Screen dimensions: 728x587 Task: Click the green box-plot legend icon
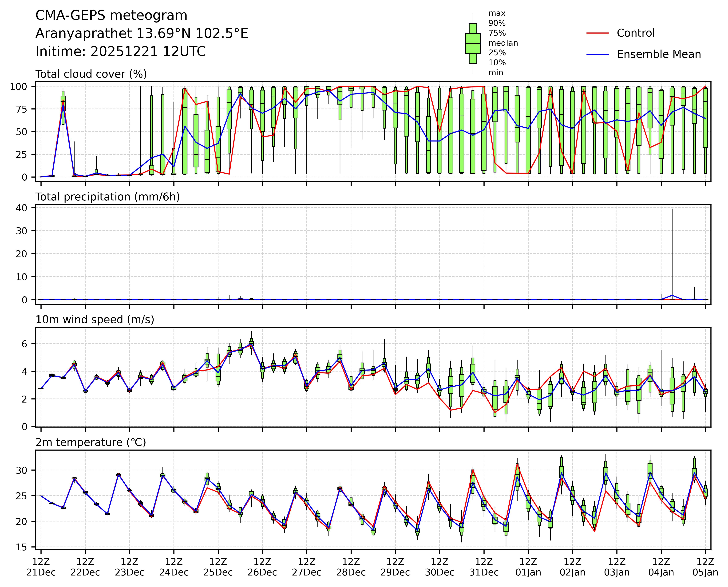(x=473, y=43)
